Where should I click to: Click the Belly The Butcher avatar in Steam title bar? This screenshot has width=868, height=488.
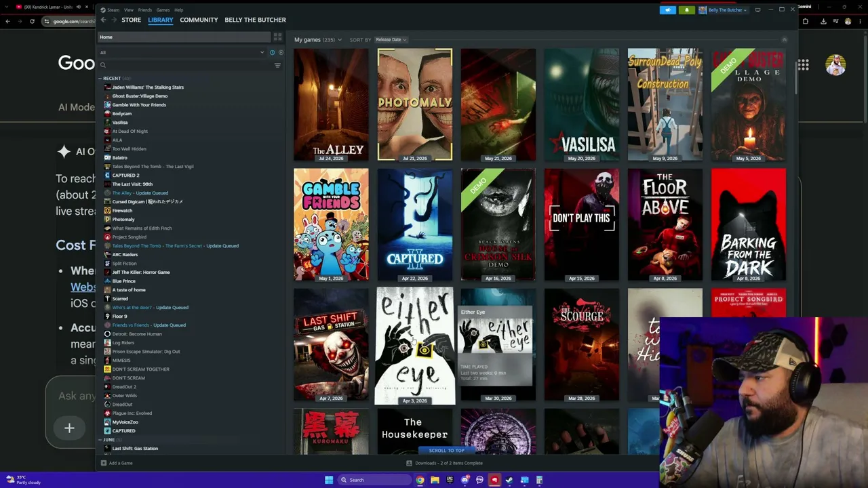tap(703, 10)
